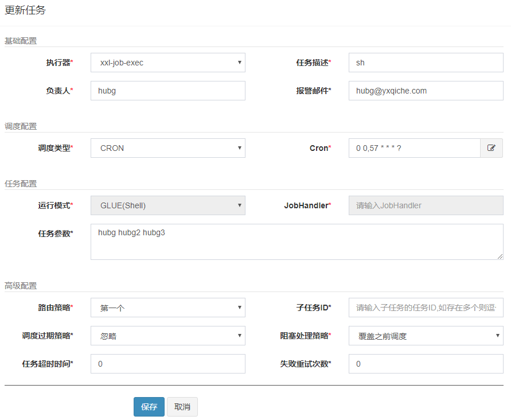The height and width of the screenshot is (420, 511).
Task: Click the 任务参数 field label
Action: (x=56, y=234)
